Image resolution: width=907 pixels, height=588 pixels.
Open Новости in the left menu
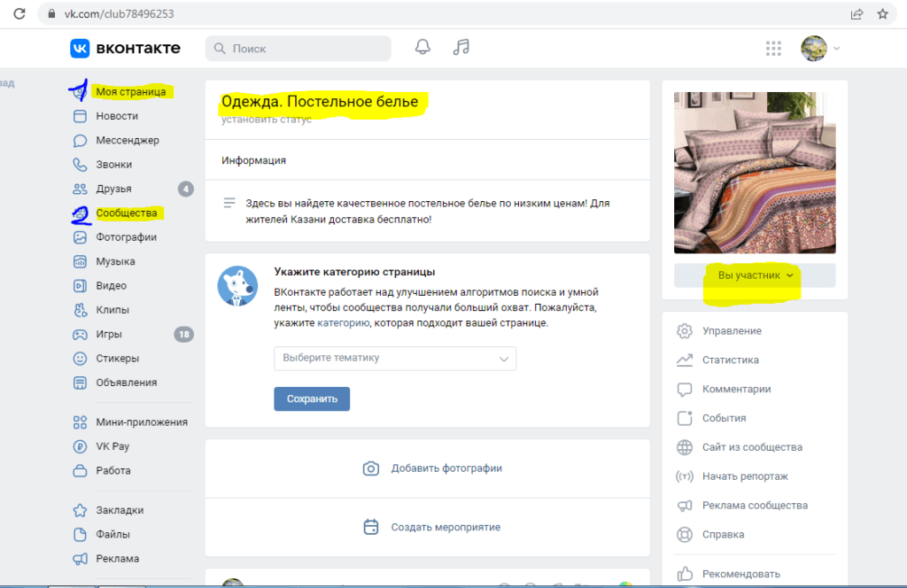tap(117, 116)
